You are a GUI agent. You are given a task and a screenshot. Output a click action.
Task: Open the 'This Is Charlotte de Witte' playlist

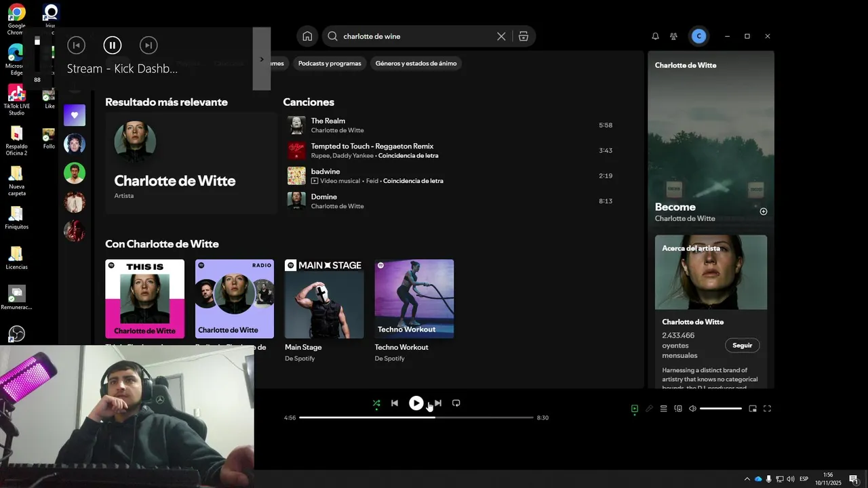pos(144,299)
